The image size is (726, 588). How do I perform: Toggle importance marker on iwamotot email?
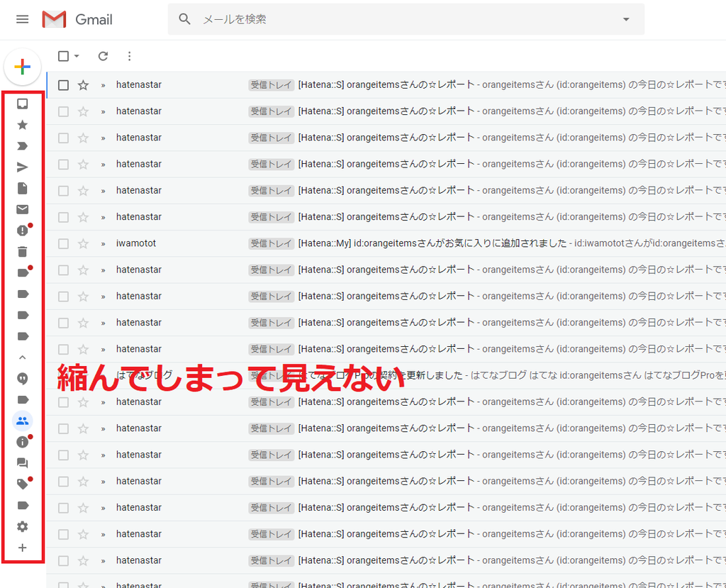point(104,244)
